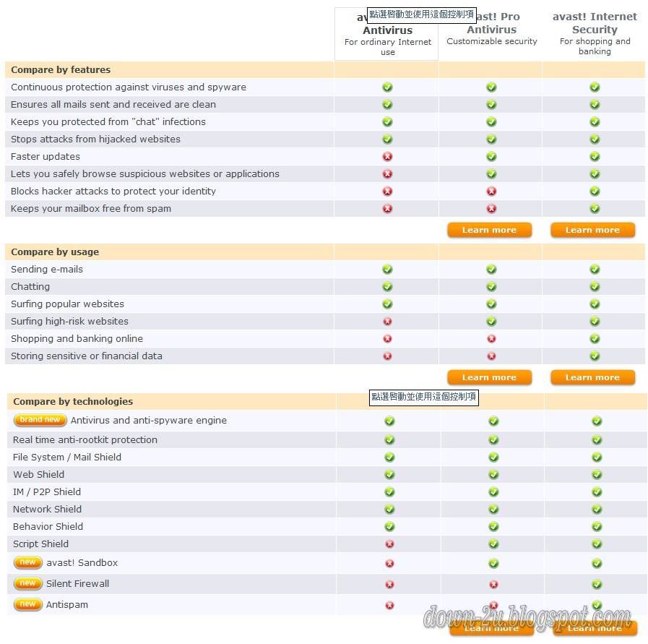Click Pro Antivirus check for Surfing high-risk websites
Image resolution: width=648 pixels, height=644 pixels.
coord(491,322)
